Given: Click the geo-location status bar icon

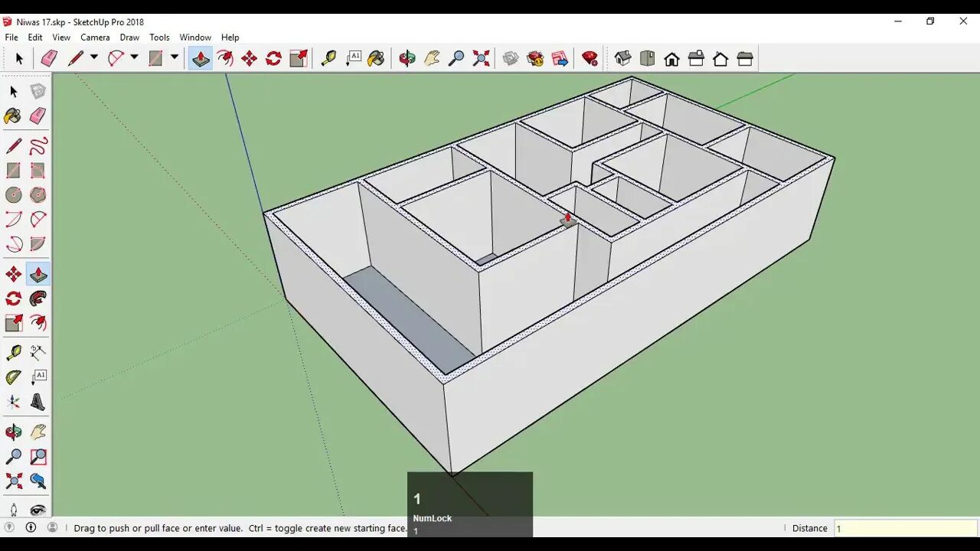Looking at the screenshot, I should [10, 527].
